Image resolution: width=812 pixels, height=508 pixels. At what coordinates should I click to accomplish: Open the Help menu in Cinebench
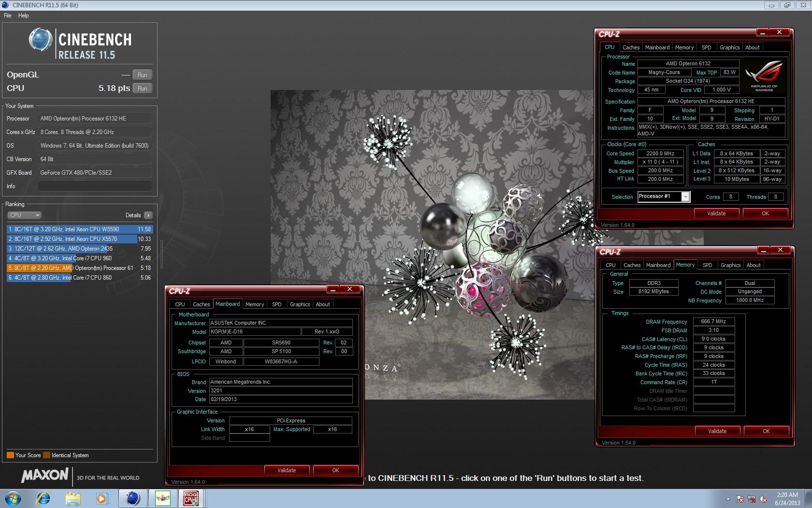[23, 15]
